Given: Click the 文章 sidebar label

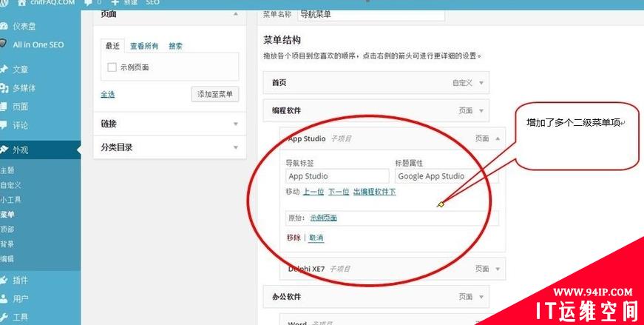Looking at the screenshot, I should point(21,70).
